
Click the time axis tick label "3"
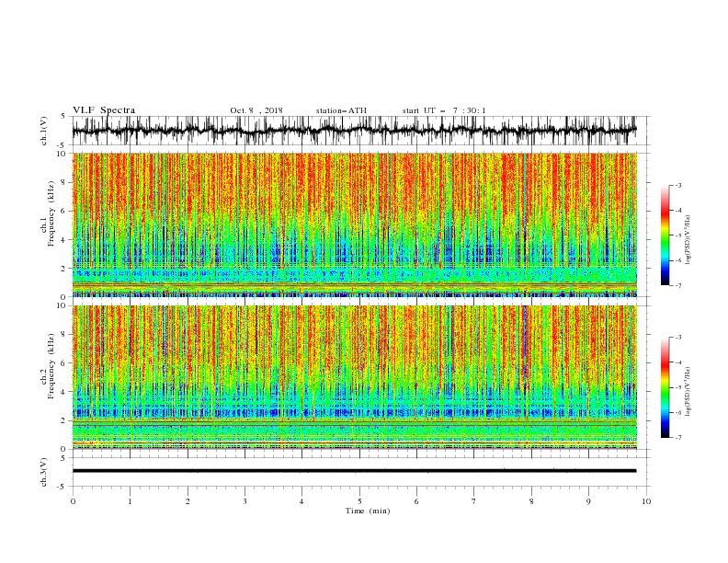tap(245, 501)
